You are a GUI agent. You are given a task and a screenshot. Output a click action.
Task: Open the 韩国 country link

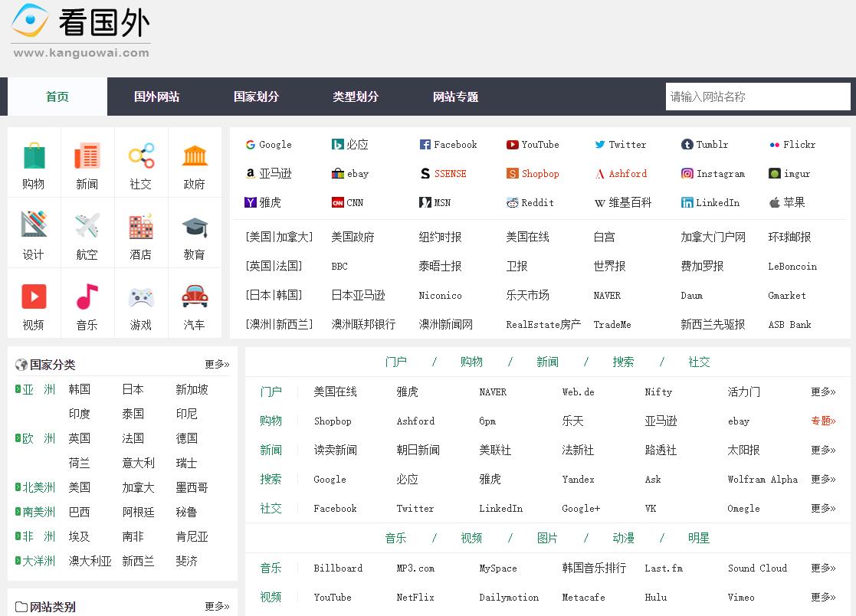coord(79,389)
